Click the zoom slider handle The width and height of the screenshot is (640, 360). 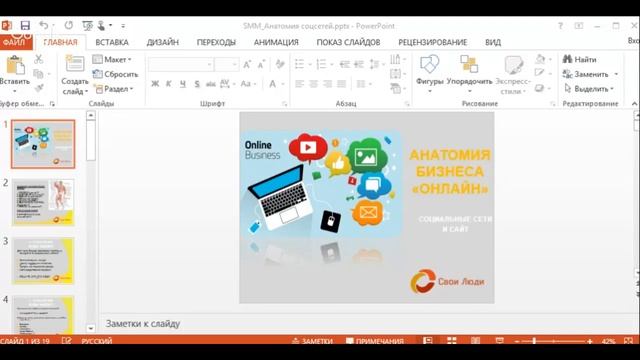[534, 341]
